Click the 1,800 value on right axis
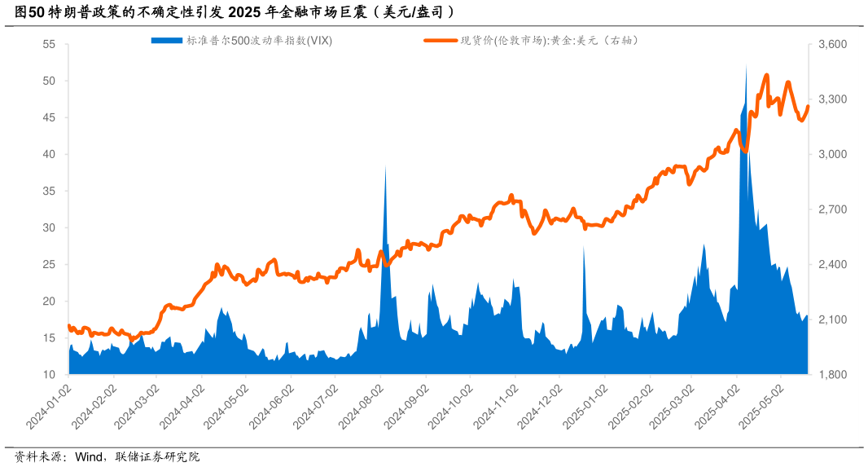This screenshot has height=467, width=868. tap(832, 375)
